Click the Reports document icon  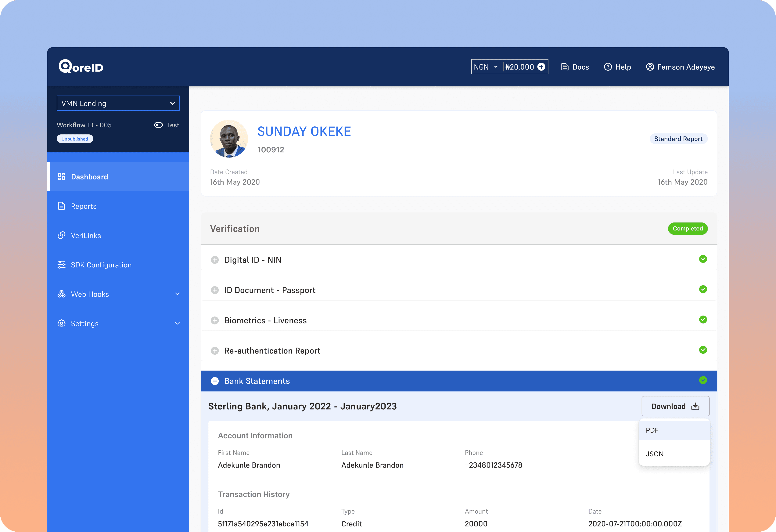tap(61, 206)
